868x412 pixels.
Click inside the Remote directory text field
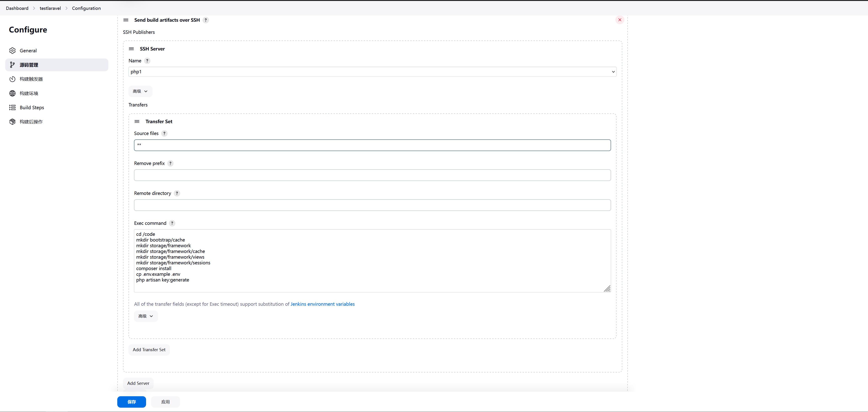[372, 205]
